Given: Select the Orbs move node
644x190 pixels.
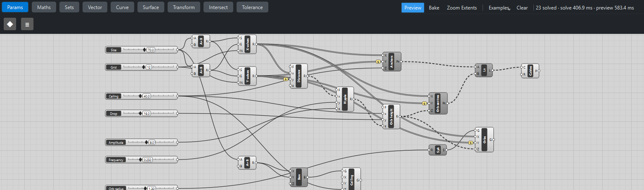Looking at the screenshot, I should click(x=484, y=140).
